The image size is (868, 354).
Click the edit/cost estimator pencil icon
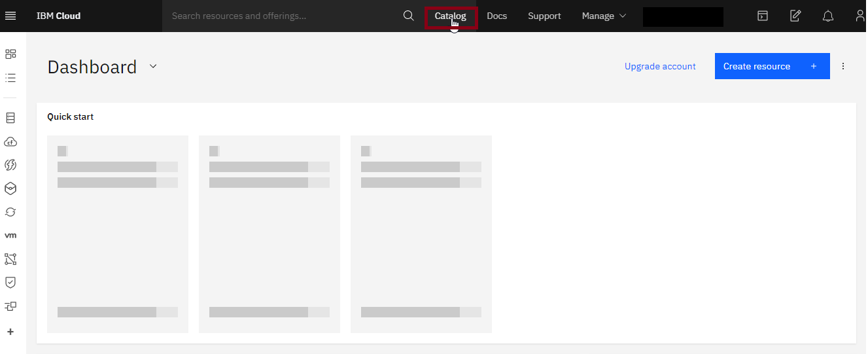click(795, 16)
